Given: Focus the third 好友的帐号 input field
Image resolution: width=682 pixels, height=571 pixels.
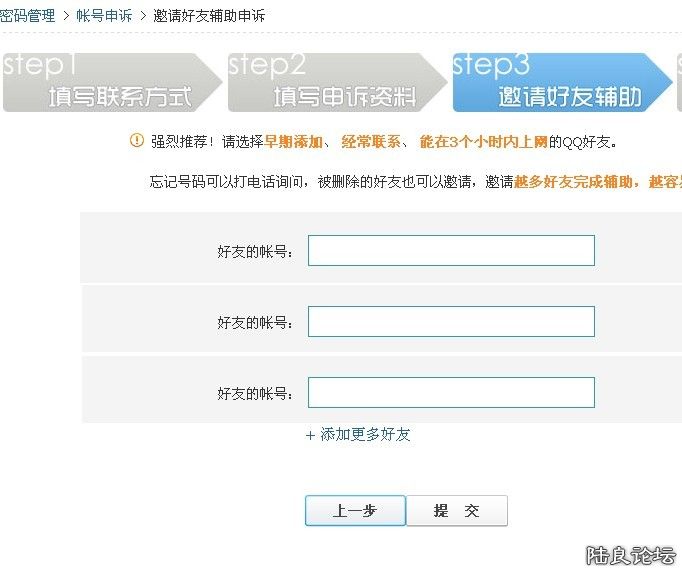Looking at the screenshot, I should point(451,392).
